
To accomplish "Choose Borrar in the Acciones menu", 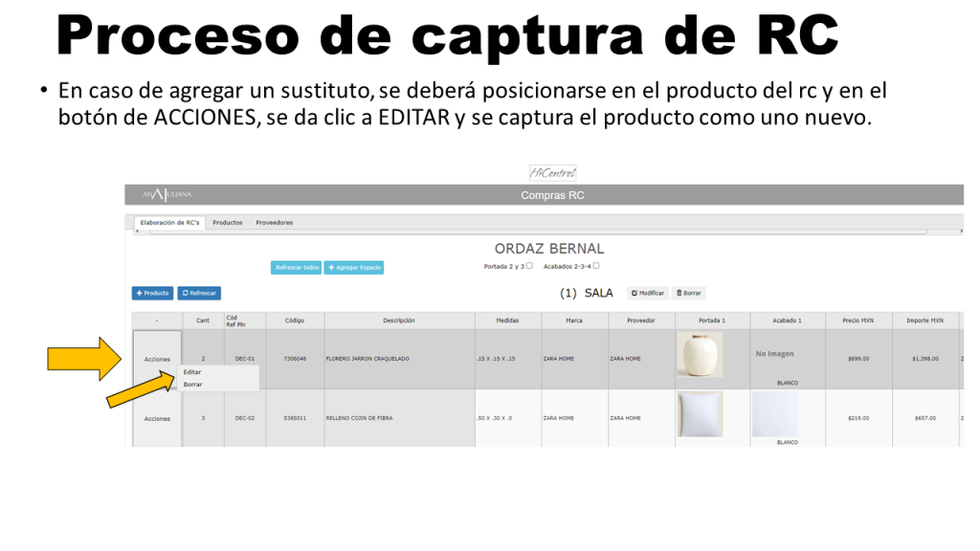I will click(x=192, y=384).
